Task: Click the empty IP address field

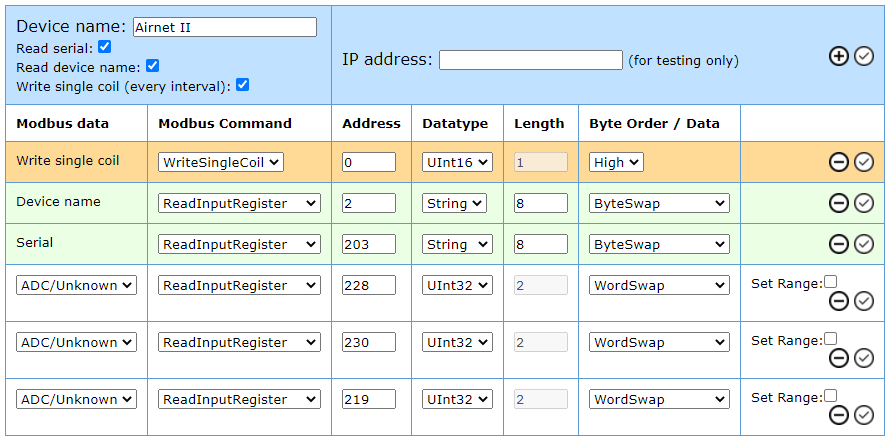Action: (x=531, y=60)
